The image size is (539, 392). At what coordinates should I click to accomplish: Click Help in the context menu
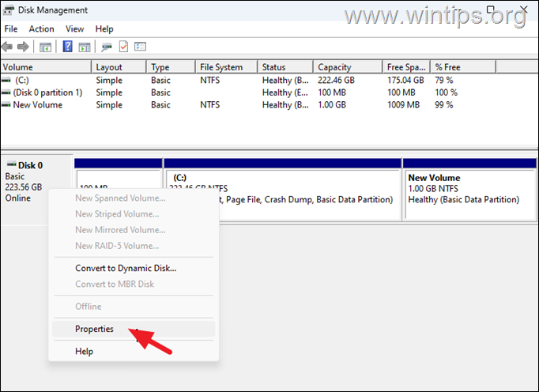pos(84,351)
